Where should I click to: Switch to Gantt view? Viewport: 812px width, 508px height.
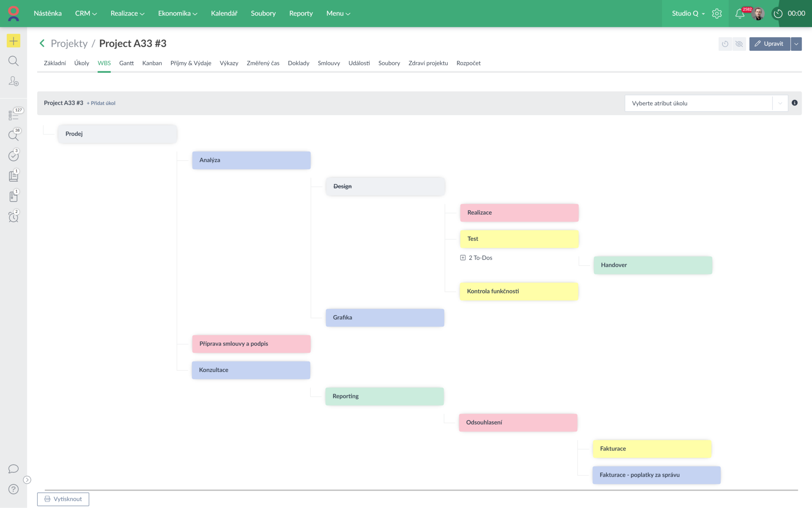point(126,63)
